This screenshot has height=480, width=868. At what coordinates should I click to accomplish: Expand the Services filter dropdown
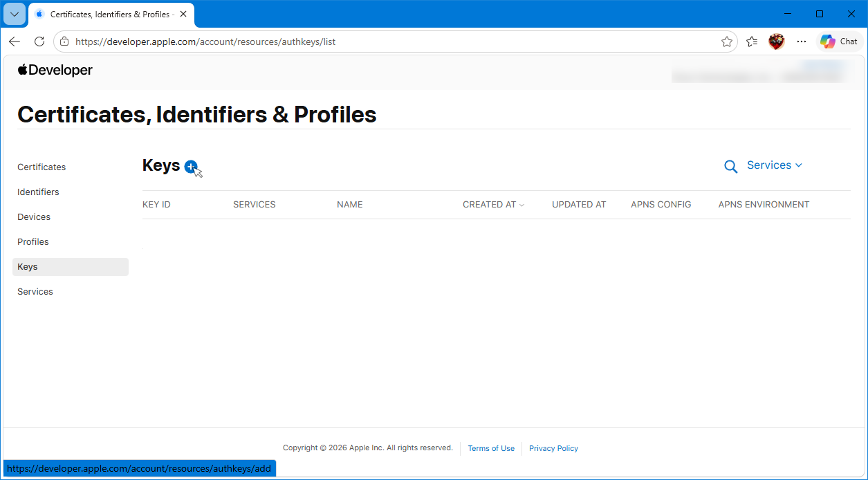coord(775,165)
